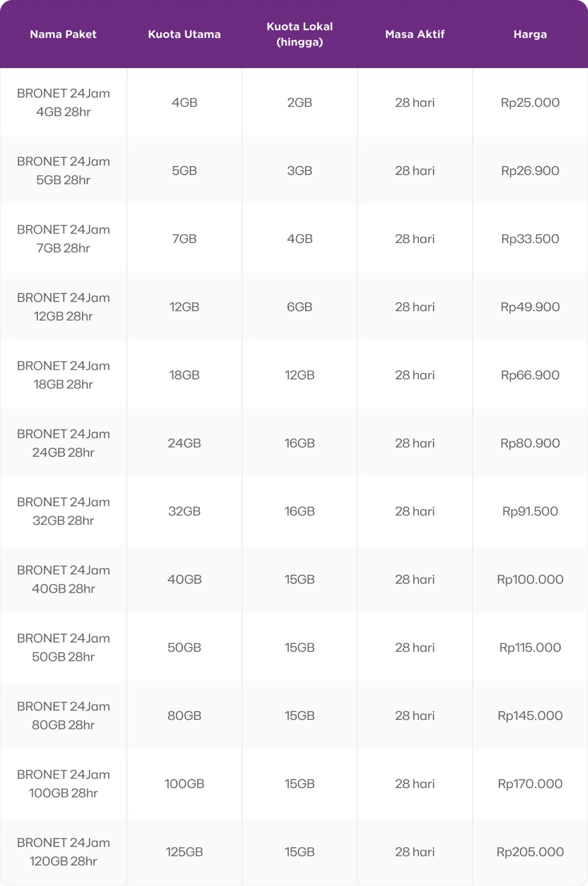Viewport: 588px width, 886px height.
Task: Select the BRONET 24Jam 100GB 28hr package
Action: (63, 783)
